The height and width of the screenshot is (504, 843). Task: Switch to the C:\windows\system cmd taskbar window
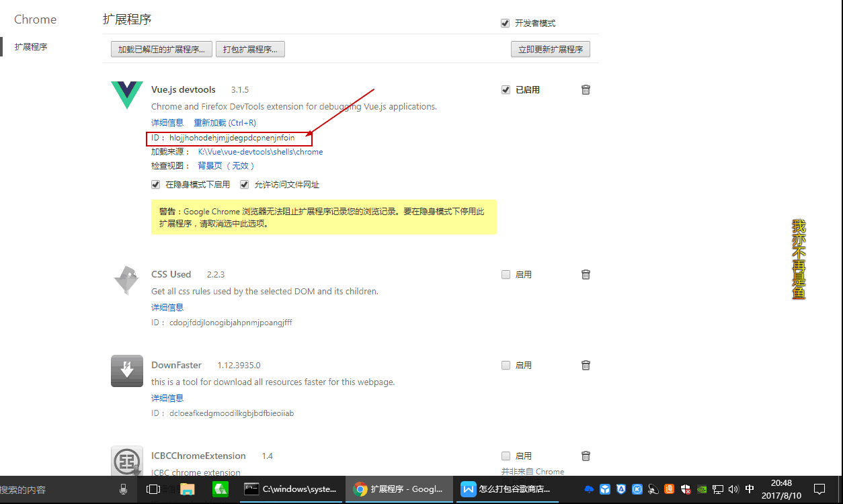290,489
